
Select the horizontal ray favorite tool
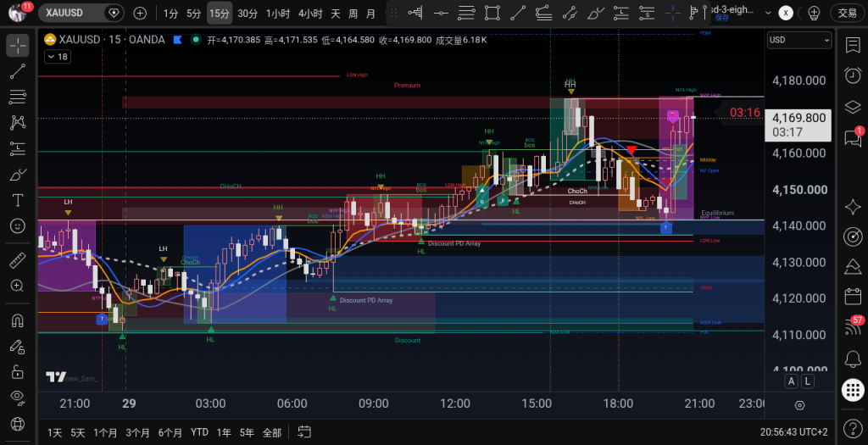pos(415,14)
